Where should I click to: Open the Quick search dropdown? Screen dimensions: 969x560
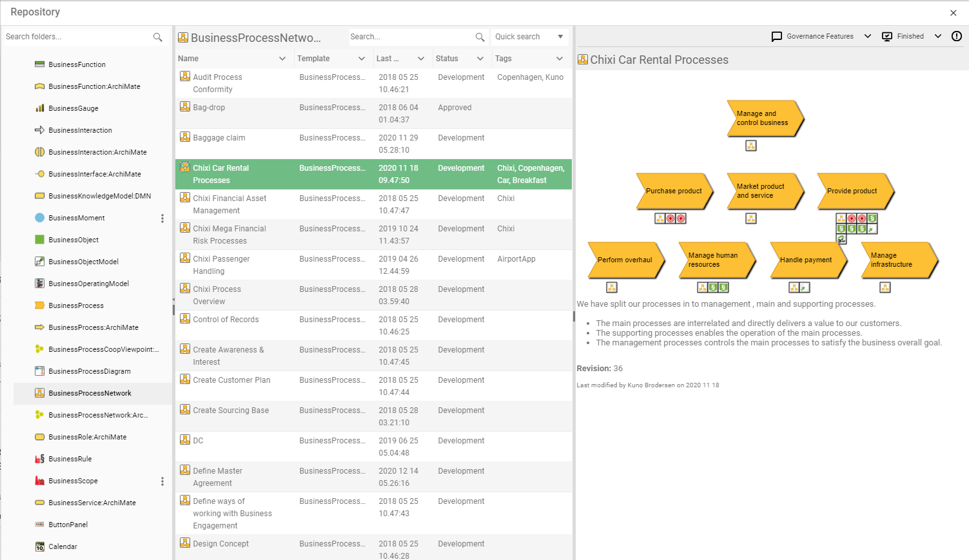point(560,37)
